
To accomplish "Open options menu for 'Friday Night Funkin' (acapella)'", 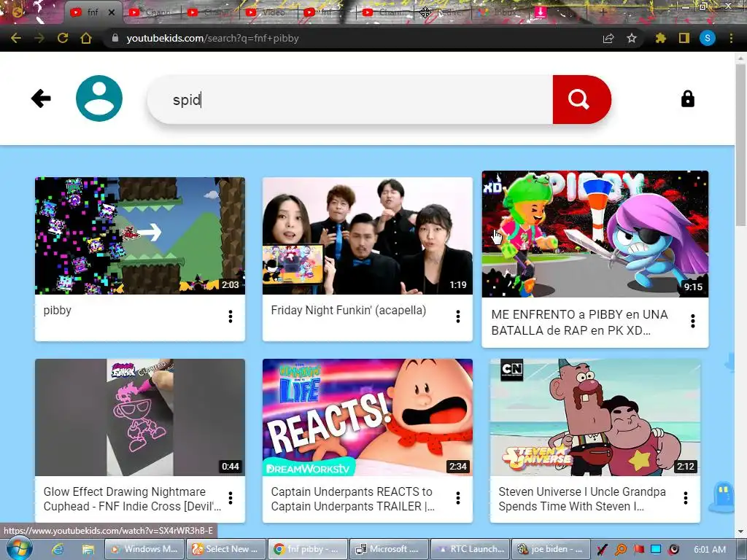I will (458, 316).
